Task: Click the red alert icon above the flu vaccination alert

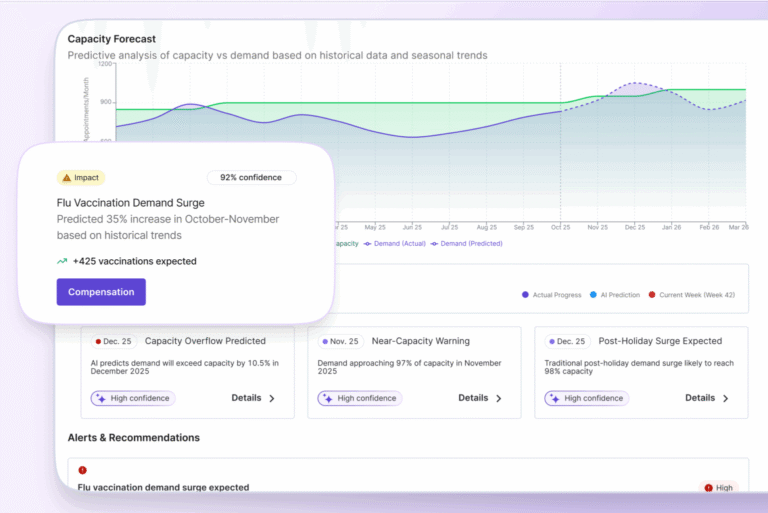Action: pyautogui.click(x=82, y=470)
